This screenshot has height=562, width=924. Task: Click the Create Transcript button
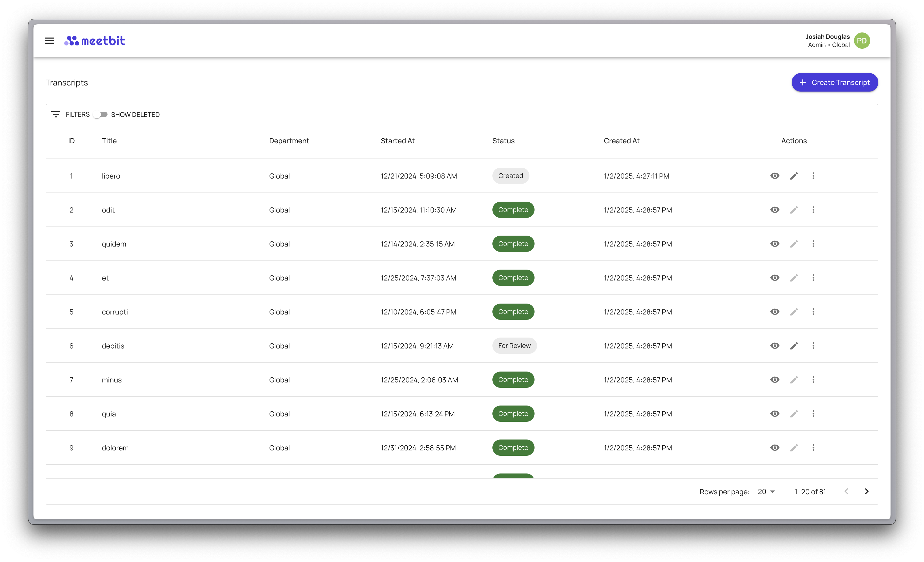click(834, 82)
